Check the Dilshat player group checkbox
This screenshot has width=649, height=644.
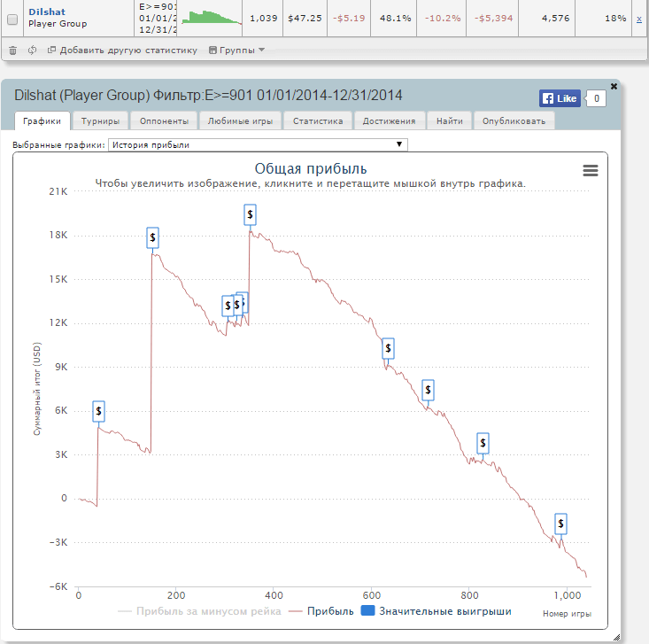click(x=12, y=19)
